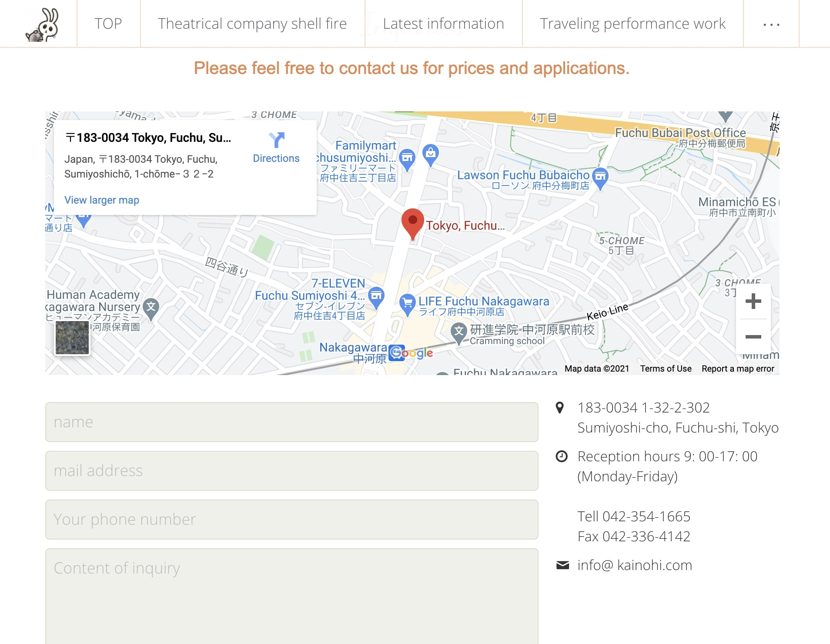This screenshot has width=830, height=644.
Task: Click the cramming school map marker
Action: coord(459,332)
